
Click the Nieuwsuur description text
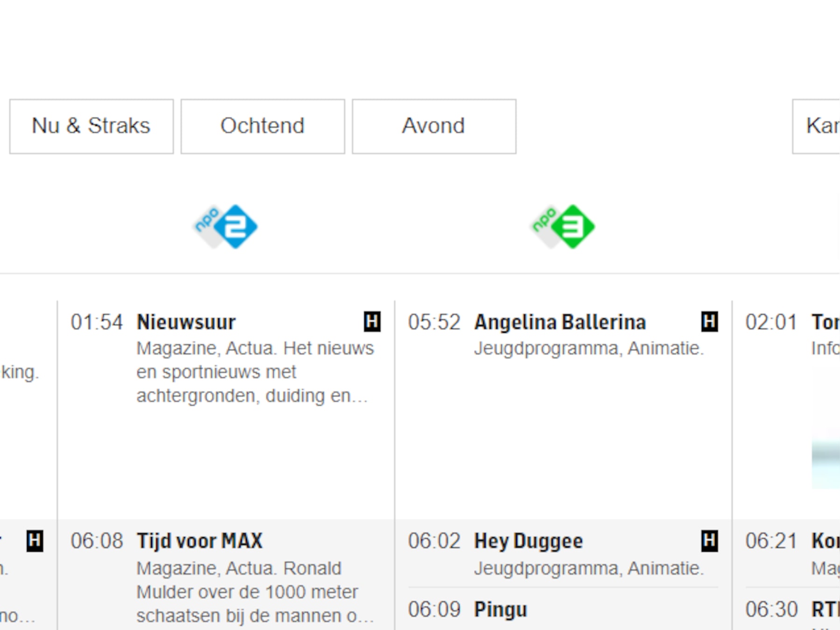pyautogui.click(x=255, y=372)
